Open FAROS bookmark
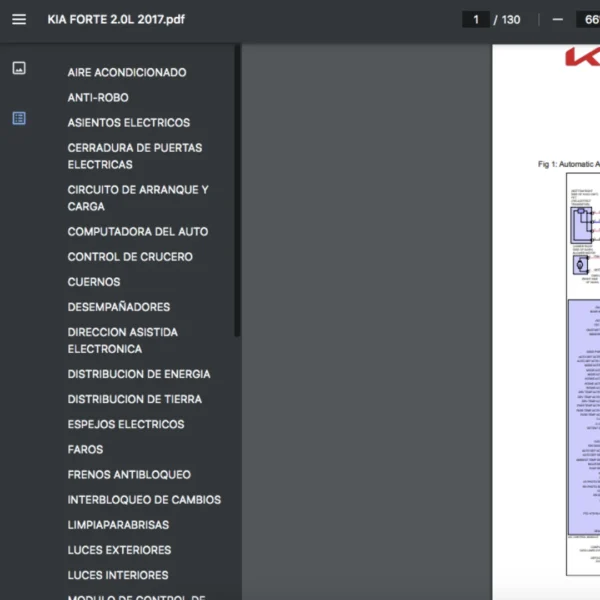 click(85, 449)
